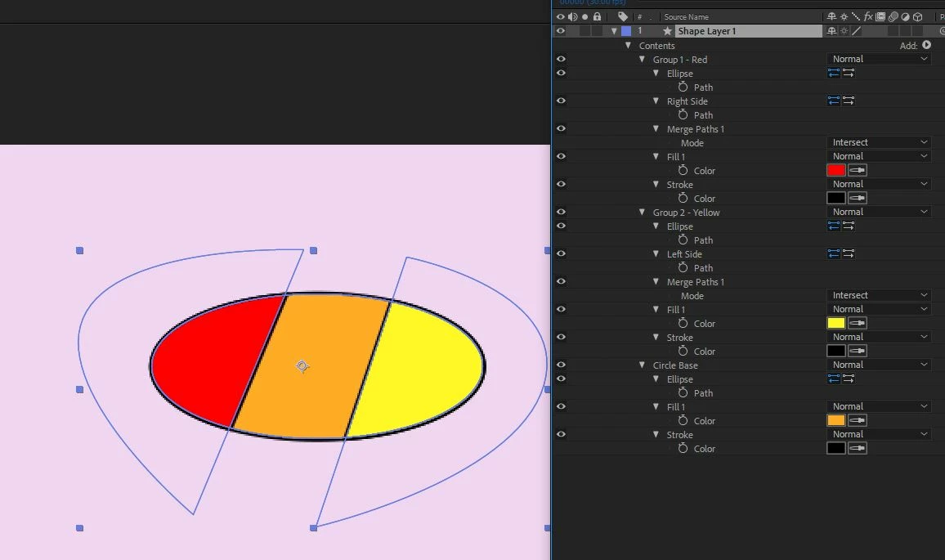This screenshot has height=560, width=945.
Task: Click the Video eye icon in column header
Action: (x=561, y=17)
